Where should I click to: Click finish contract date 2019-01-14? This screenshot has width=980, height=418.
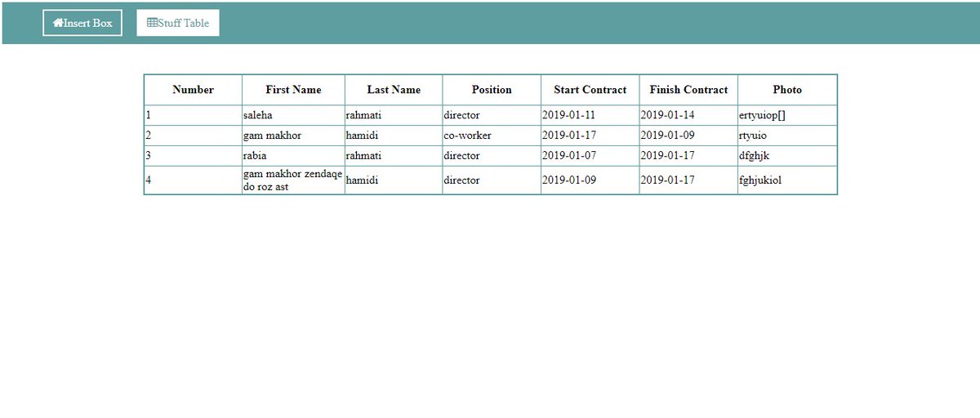click(x=688, y=115)
